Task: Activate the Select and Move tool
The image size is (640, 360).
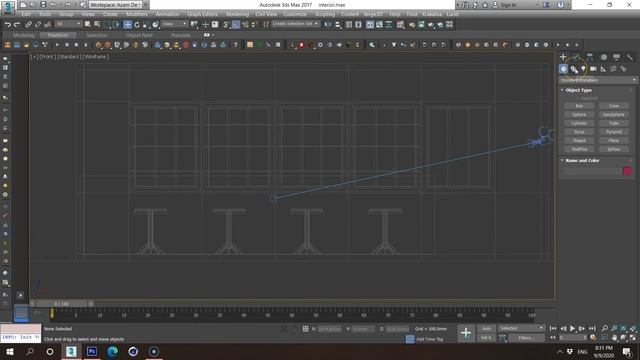Action: pos(127,24)
